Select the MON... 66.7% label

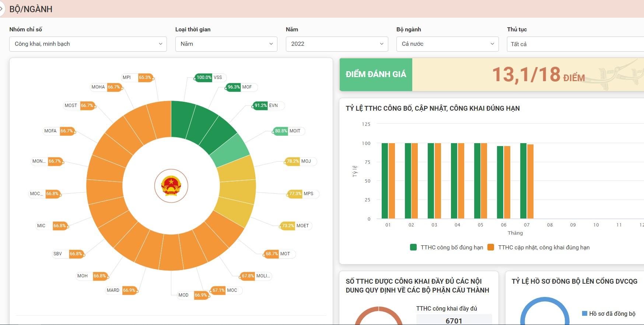(47, 161)
